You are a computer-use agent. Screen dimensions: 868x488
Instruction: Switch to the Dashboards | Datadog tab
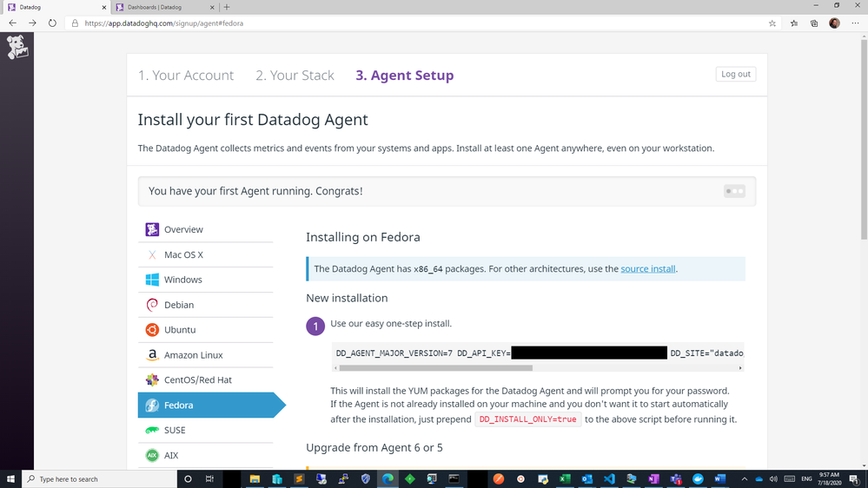[x=164, y=7]
